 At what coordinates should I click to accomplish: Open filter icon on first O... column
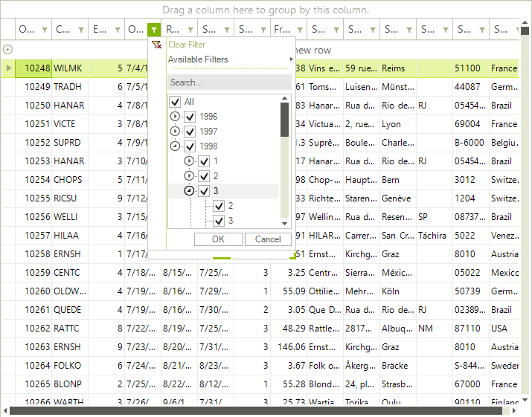point(45,30)
